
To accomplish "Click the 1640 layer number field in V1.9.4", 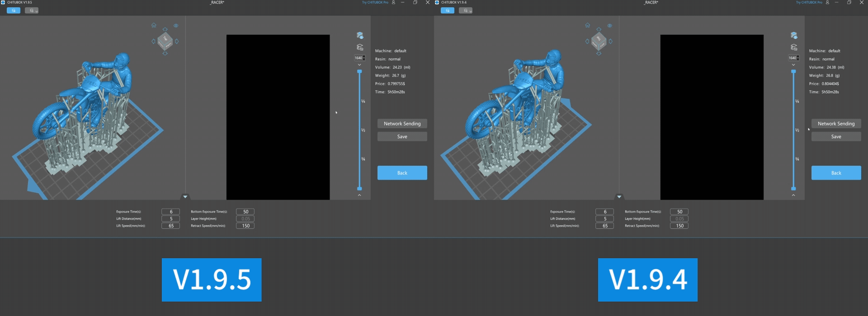I will point(793,58).
